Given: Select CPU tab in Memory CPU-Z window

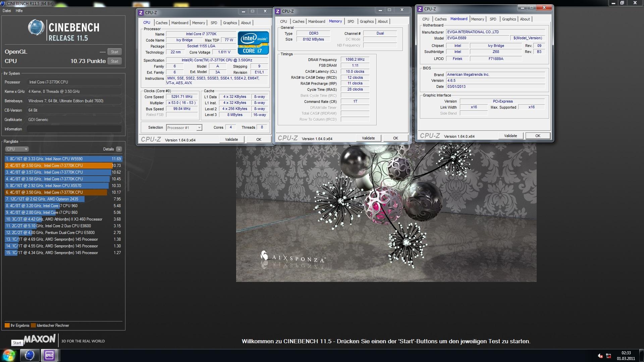Looking at the screenshot, I should tap(283, 21).
